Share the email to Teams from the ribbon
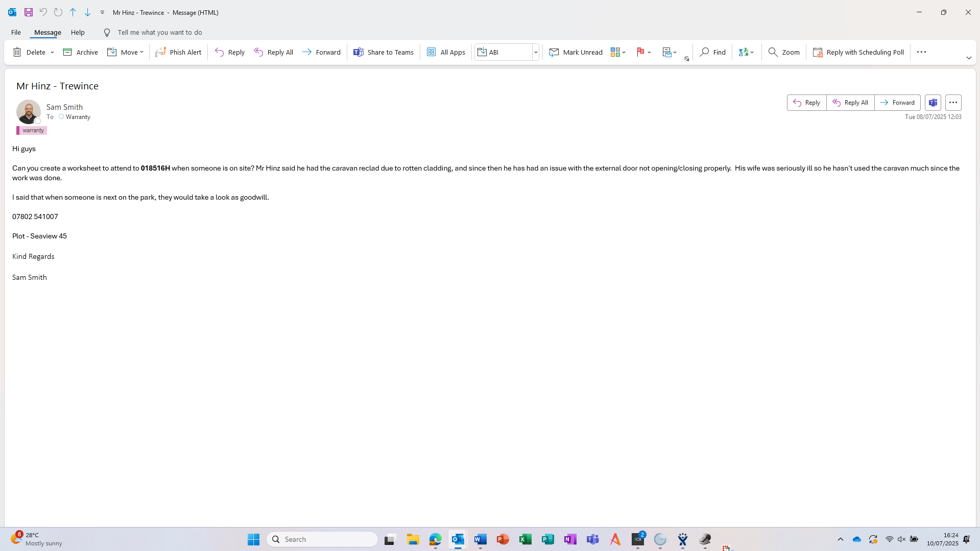The image size is (980, 551). tap(384, 52)
